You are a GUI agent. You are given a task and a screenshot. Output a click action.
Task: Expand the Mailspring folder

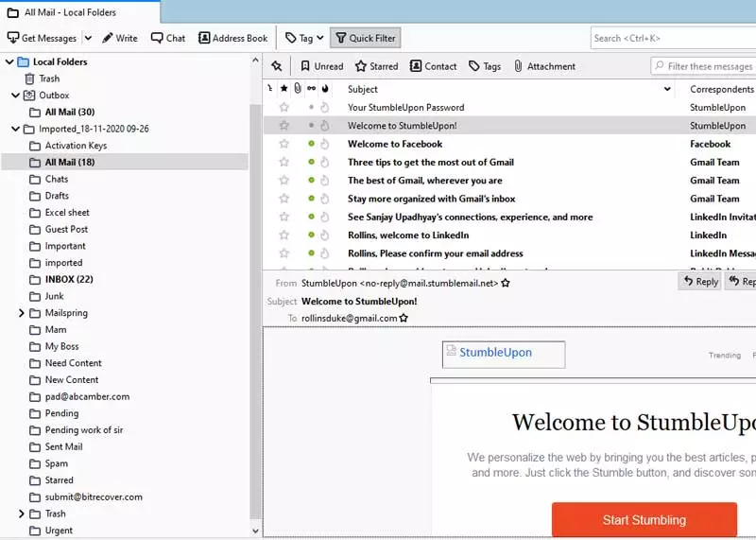point(22,313)
